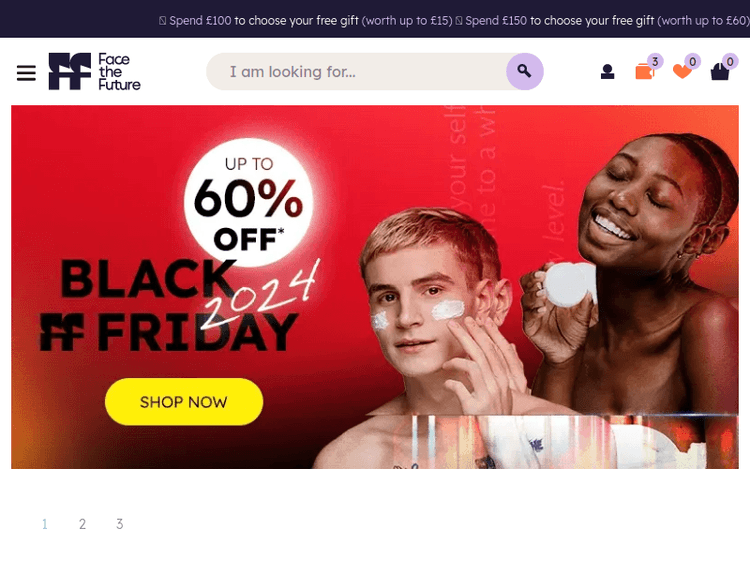This screenshot has width=750, height=563.
Task: Click the wallet badge showing 3
Action: point(655,61)
